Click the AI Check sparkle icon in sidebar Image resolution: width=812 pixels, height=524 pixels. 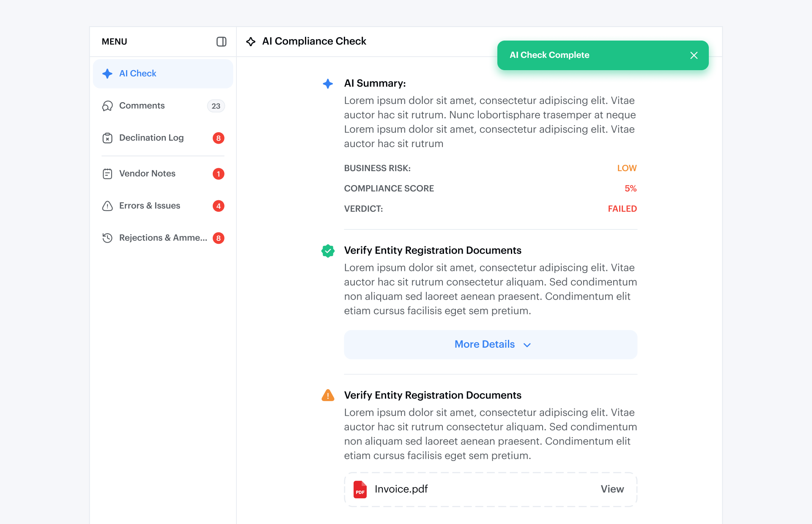click(x=107, y=74)
